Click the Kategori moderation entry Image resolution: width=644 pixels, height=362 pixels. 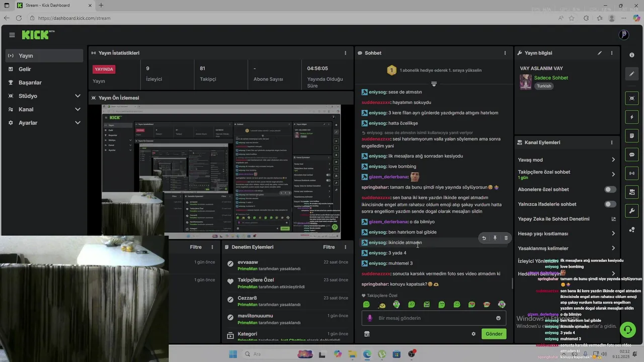tap(287, 336)
